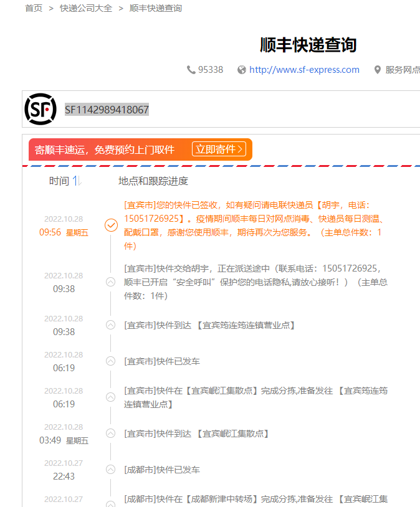Open 快递公司大全 breadcrumb link

[x=86, y=8]
